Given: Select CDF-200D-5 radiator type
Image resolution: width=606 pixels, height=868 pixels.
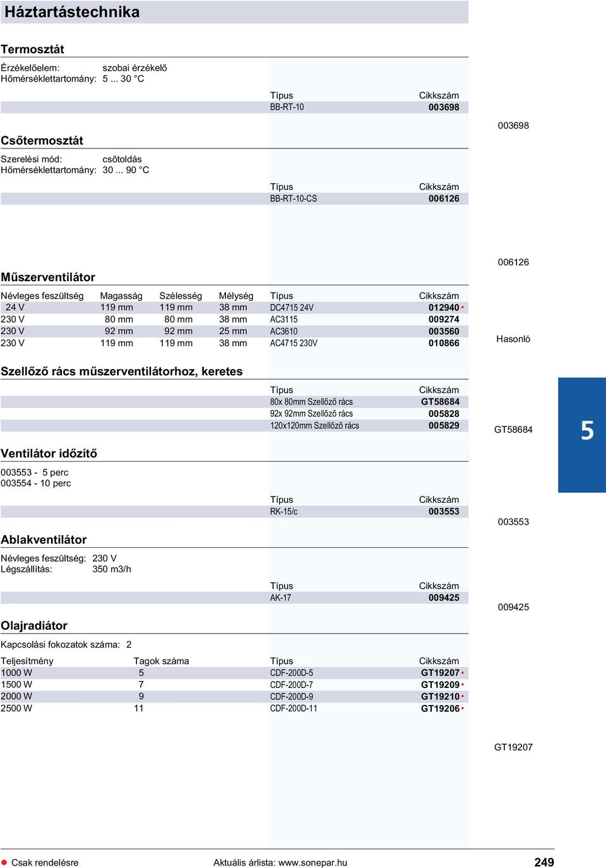Looking at the screenshot, I should point(291,673).
